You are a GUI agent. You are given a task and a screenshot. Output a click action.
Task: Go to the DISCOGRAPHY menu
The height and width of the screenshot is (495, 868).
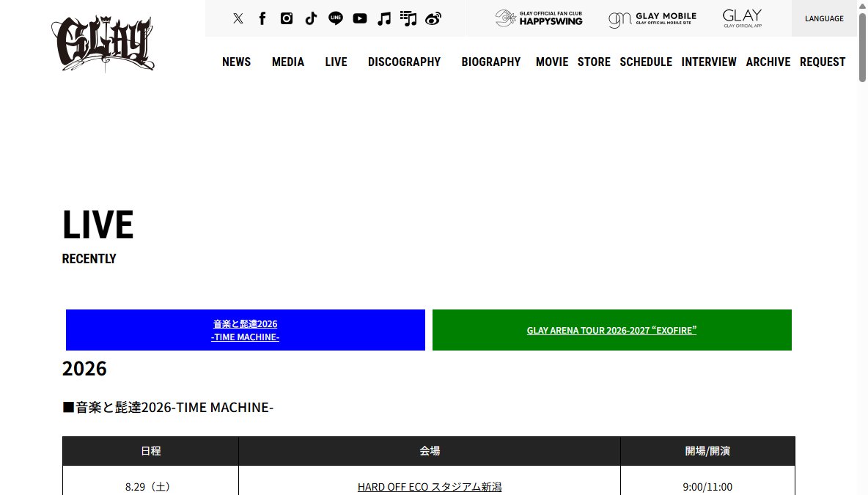(404, 62)
